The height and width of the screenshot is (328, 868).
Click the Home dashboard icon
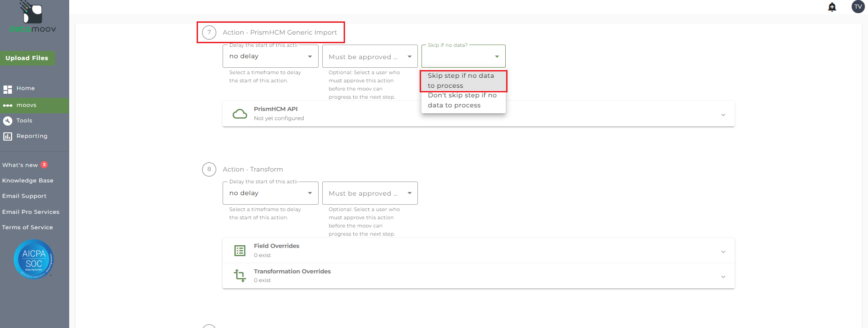[8, 89]
